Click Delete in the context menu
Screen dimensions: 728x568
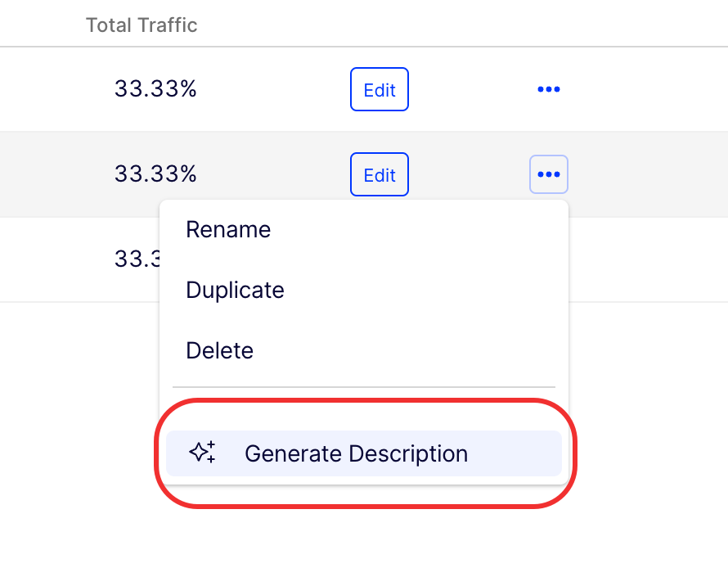tap(219, 350)
